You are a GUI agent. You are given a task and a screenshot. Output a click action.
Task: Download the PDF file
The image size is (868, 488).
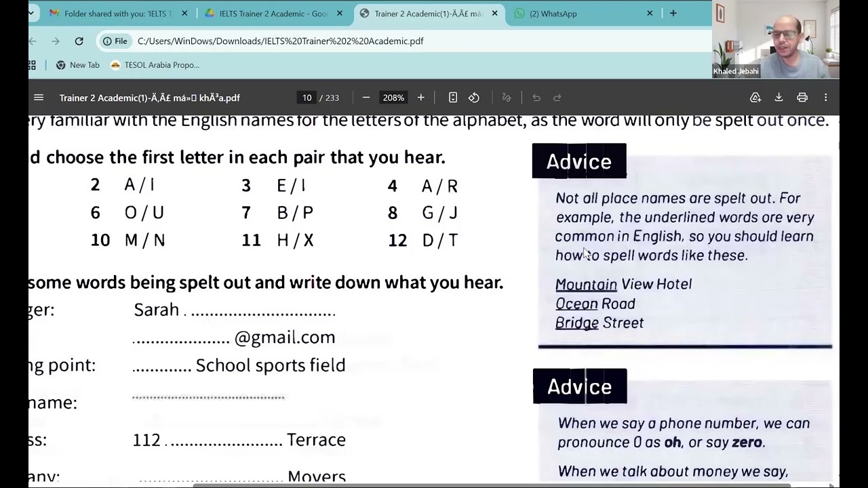tap(779, 98)
